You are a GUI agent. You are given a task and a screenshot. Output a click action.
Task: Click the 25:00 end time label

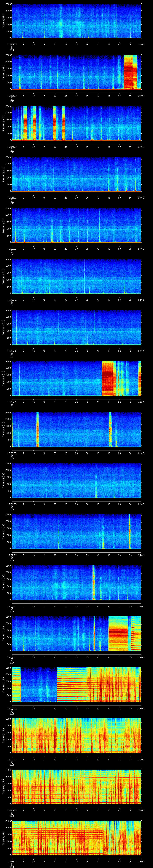click(141, 147)
